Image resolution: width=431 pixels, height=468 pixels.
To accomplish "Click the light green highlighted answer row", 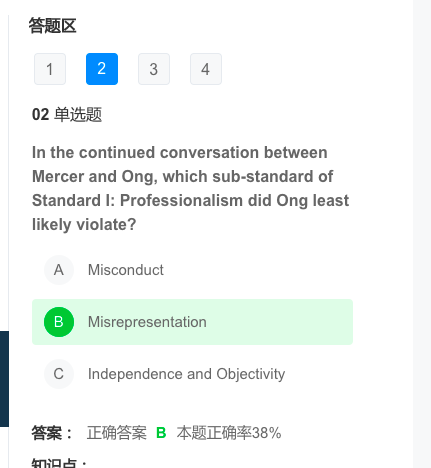I will pos(192,322).
